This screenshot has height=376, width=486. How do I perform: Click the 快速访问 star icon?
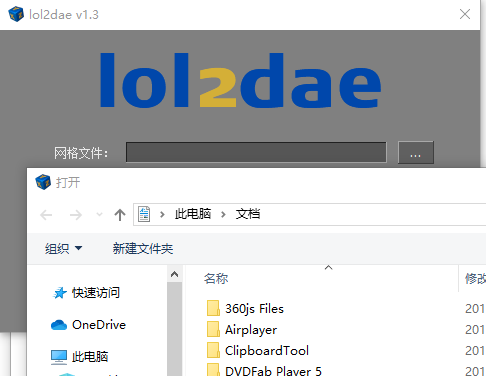[60, 293]
